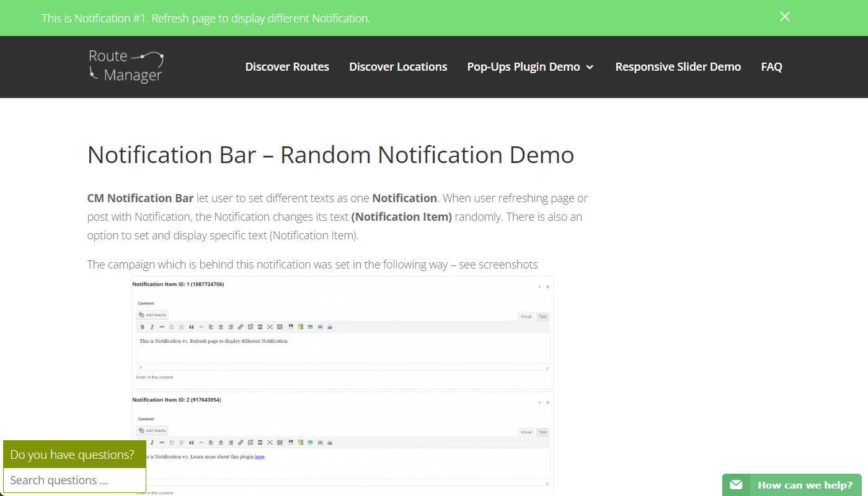Click Strikethrough icon in Notification Item ID: 2 editor
Viewport: 868px width, 496px height.
(162, 442)
